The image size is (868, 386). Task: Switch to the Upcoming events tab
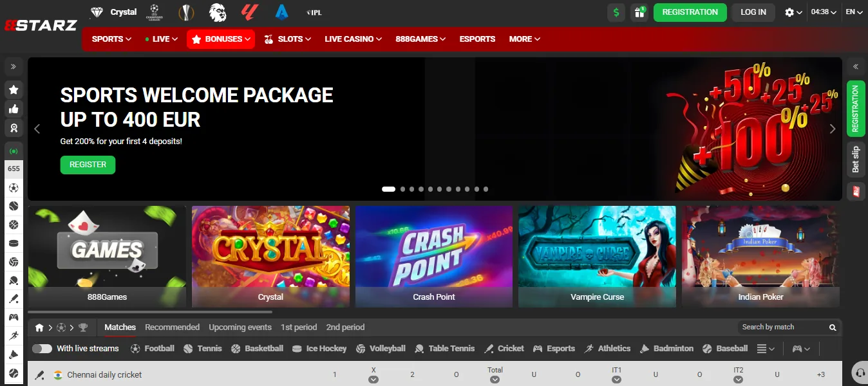(x=240, y=327)
